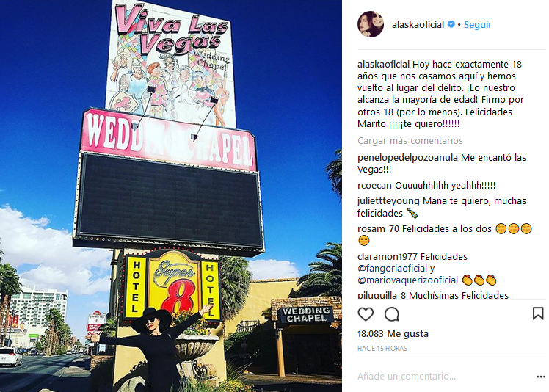The height and width of the screenshot is (392, 549).
Task: Open the @mariovaquerizooficial mention link
Action: (407, 280)
